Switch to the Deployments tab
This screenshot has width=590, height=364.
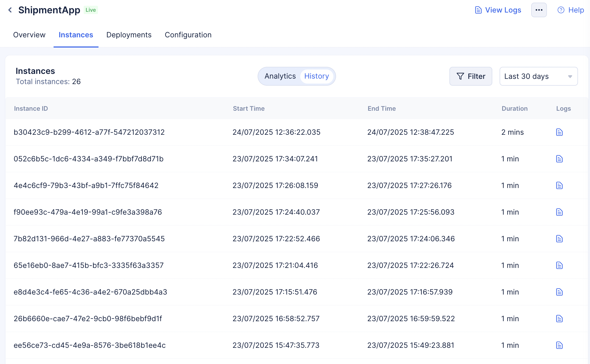[x=129, y=35]
